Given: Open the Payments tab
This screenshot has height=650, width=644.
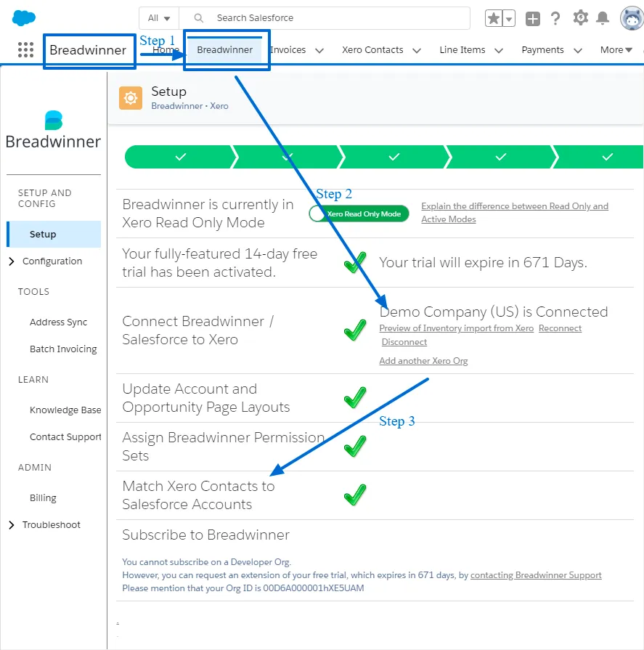Looking at the screenshot, I should (x=542, y=49).
